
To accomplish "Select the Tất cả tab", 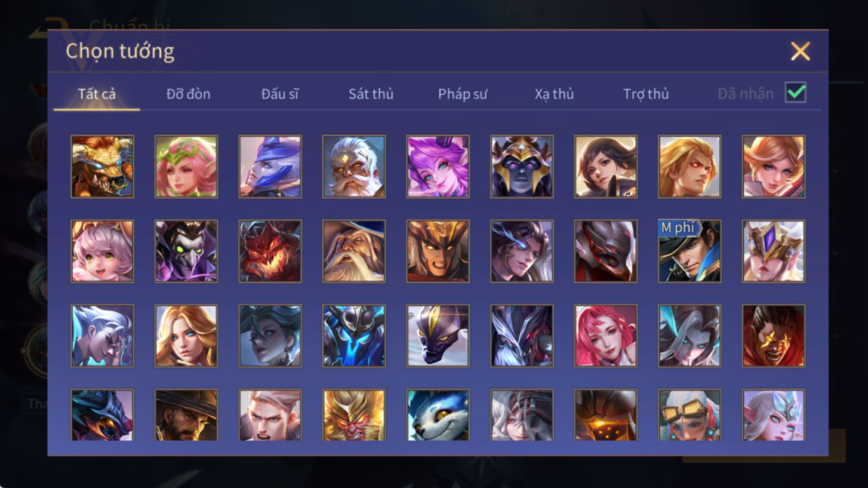I will 97,94.
